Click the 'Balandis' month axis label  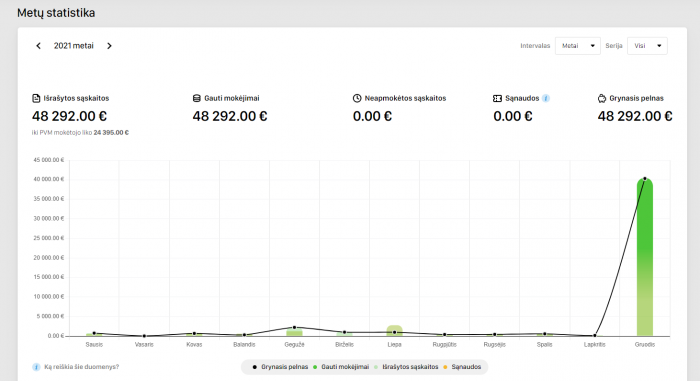click(x=244, y=344)
